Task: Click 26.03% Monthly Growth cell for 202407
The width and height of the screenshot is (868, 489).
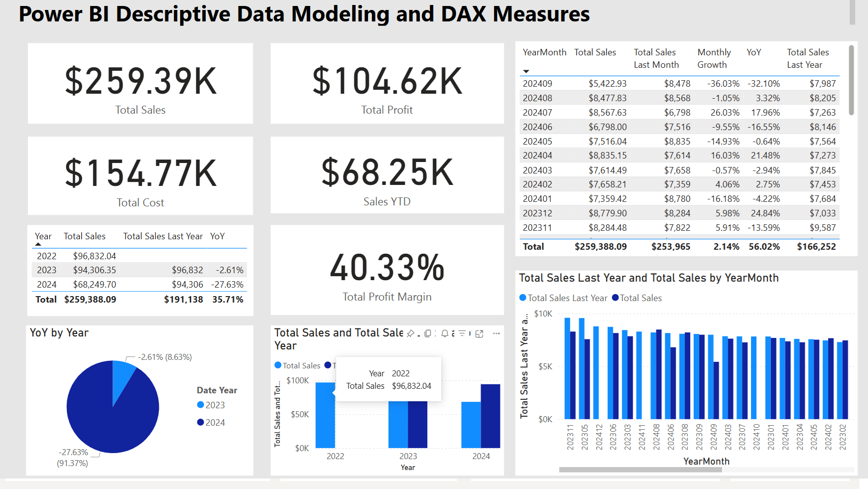Action: [x=725, y=113]
